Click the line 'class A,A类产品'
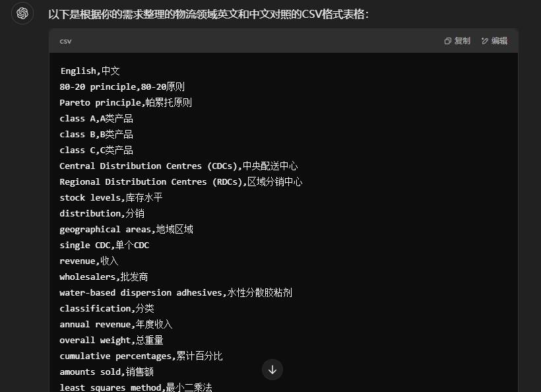 coord(96,118)
